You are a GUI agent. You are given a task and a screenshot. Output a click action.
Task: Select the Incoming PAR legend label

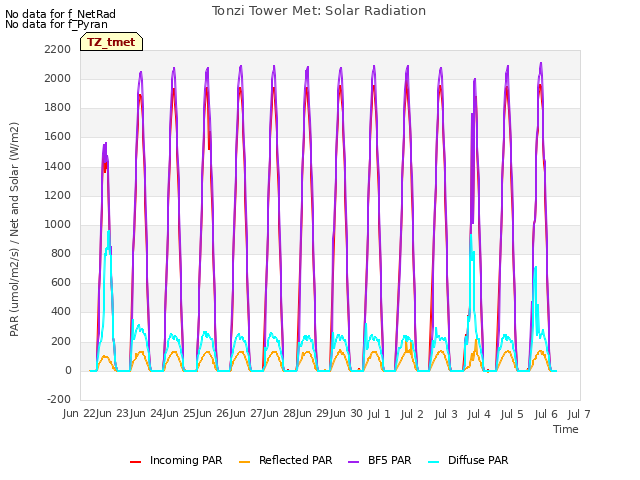click(186, 460)
